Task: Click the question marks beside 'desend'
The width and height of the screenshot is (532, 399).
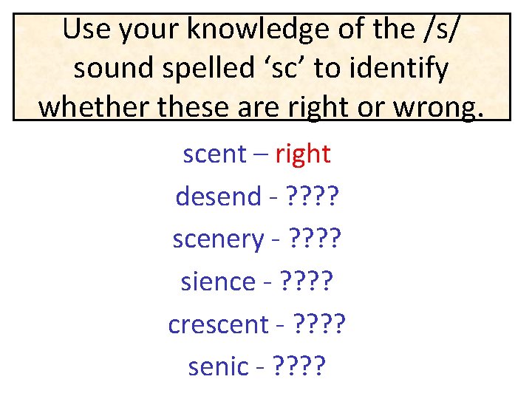Action: (313, 195)
